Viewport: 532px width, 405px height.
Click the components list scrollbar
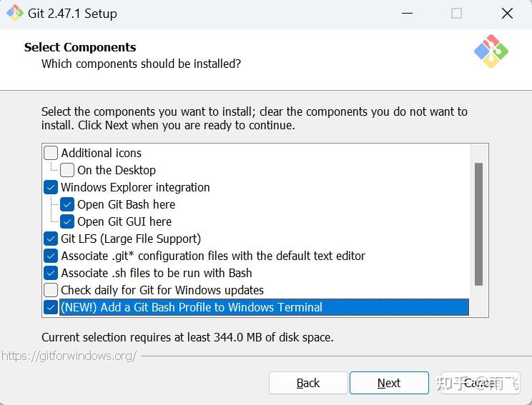[x=478, y=225]
